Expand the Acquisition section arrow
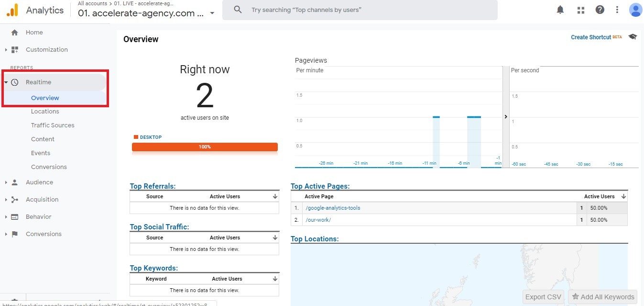 coord(6,200)
